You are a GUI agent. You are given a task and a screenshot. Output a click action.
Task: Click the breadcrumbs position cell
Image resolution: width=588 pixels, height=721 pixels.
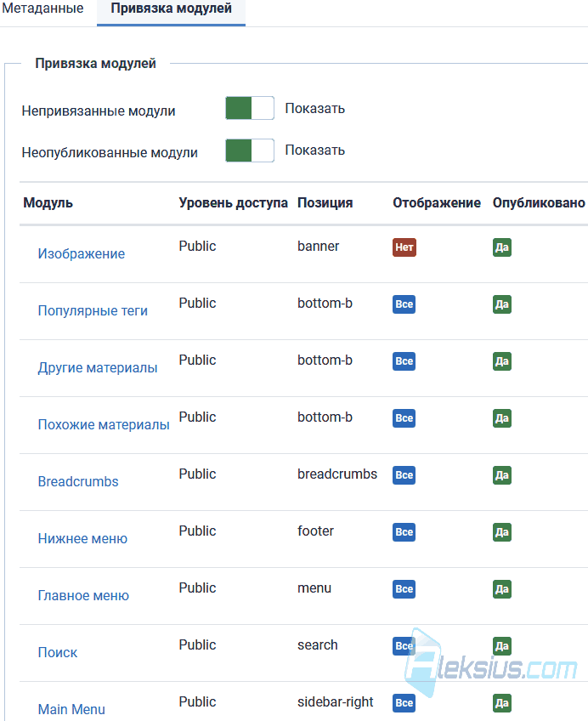click(x=337, y=474)
